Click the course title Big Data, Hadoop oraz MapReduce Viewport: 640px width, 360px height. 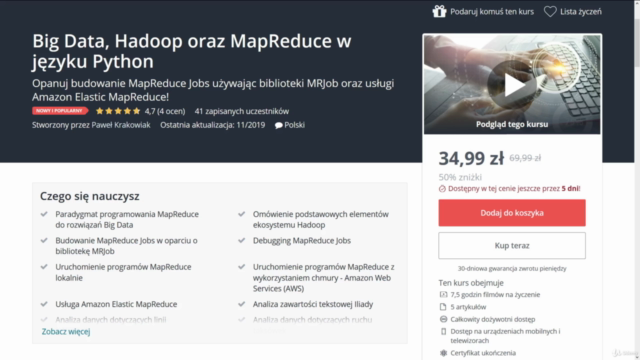pyautogui.click(x=192, y=51)
